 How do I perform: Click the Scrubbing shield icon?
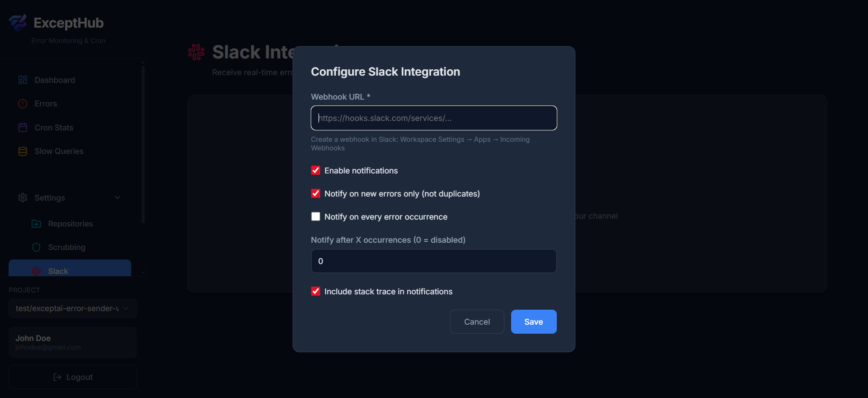click(x=36, y=247)
